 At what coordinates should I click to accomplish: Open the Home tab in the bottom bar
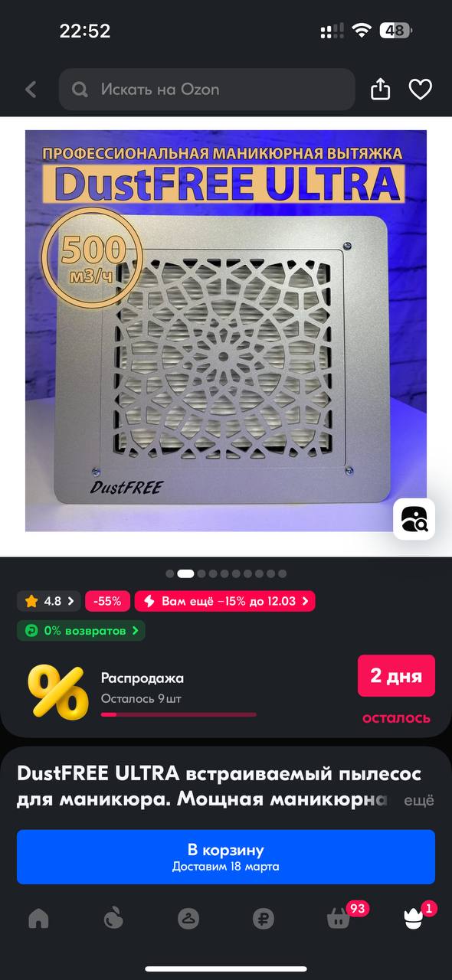(x=38, y=918)
